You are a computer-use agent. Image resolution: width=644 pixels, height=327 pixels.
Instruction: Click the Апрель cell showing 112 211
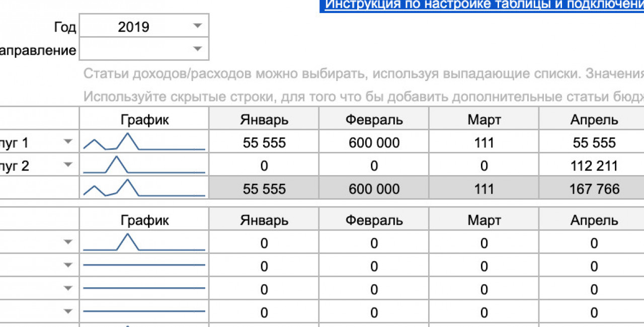[594, 166]
